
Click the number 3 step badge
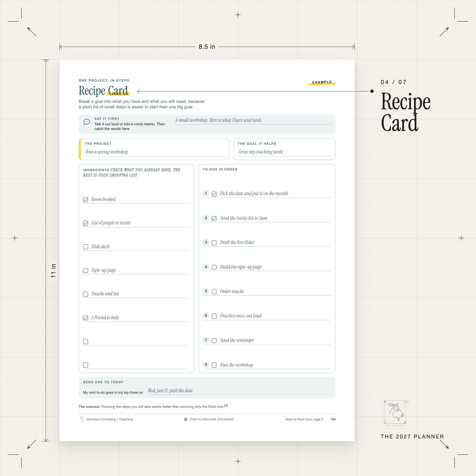206,242
